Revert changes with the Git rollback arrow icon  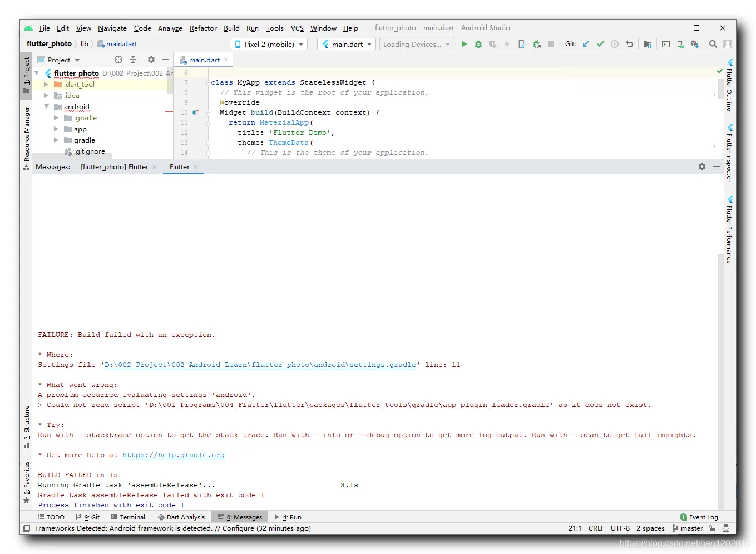click(629, 44)
